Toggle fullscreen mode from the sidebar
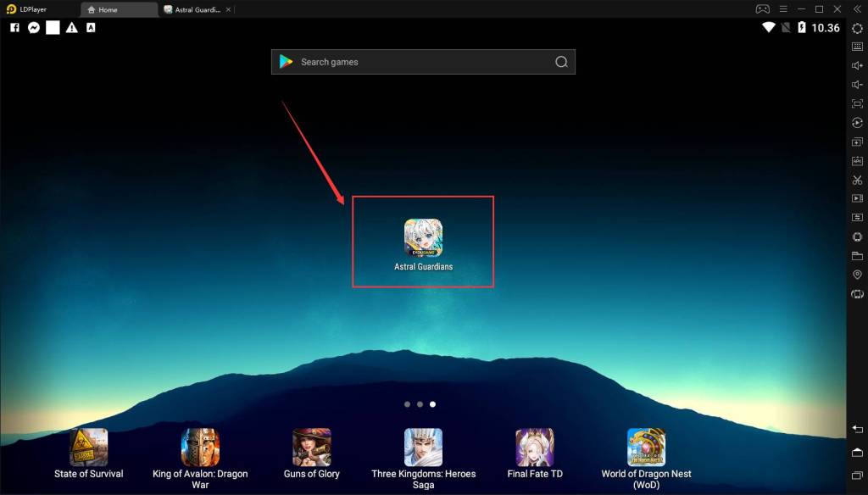The width and height of the screenshot is (868, 495). point(857,103)
